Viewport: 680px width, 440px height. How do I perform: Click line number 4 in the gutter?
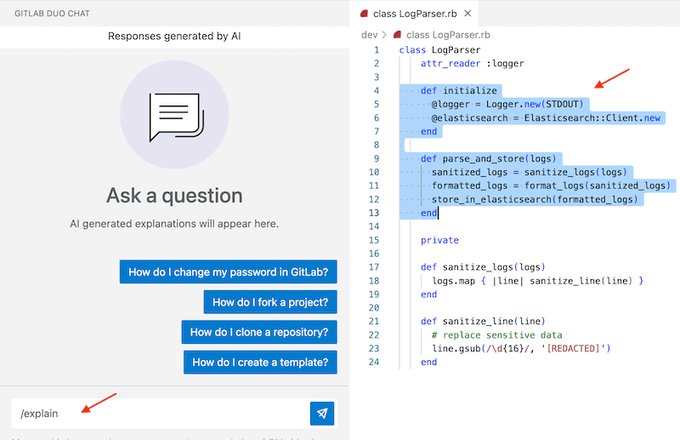[x=376, y=91]
